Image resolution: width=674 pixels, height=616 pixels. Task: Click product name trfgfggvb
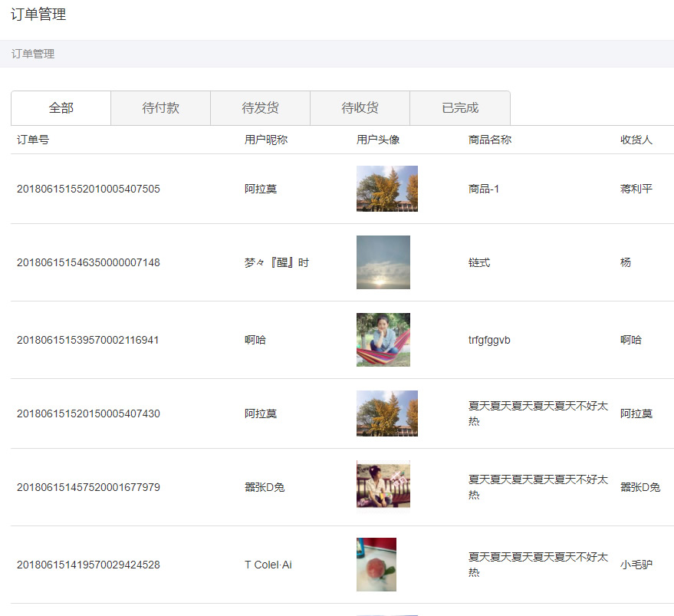(489, 340)
